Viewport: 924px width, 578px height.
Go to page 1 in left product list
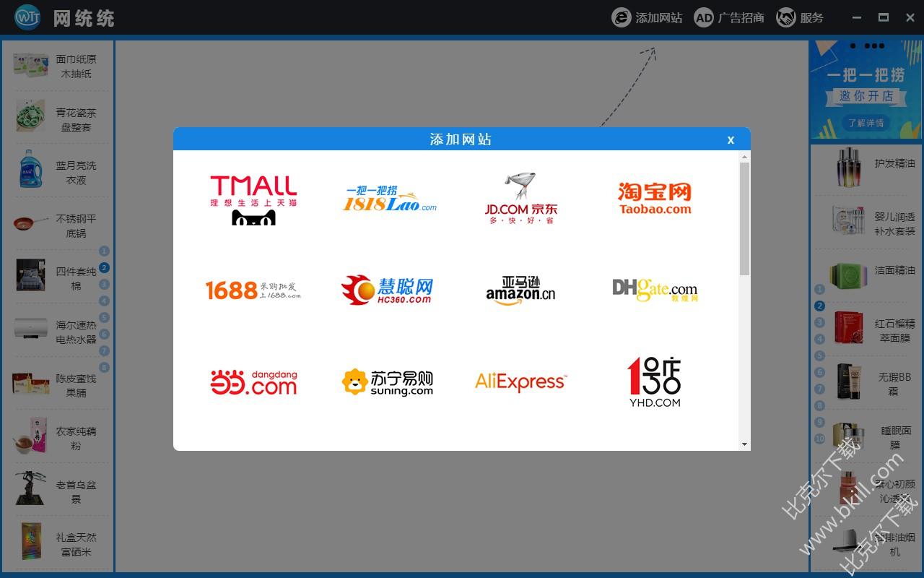point(104,251)
